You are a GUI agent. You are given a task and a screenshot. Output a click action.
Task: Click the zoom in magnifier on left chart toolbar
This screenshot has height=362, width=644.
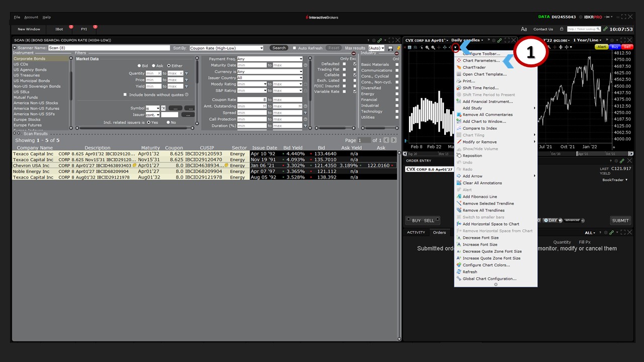pyautogui.click(x=427, y=47)
